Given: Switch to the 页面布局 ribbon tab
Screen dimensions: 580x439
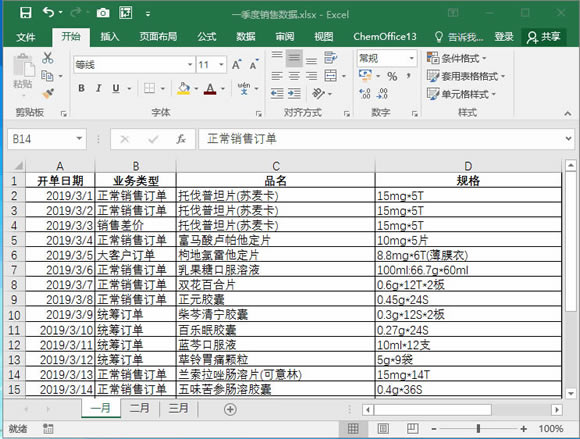Looking at the screenshot, I should point(158,37).
